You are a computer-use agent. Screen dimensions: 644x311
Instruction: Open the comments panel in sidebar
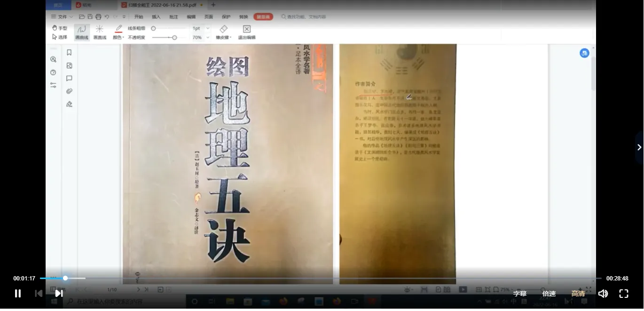click(69, 79)
